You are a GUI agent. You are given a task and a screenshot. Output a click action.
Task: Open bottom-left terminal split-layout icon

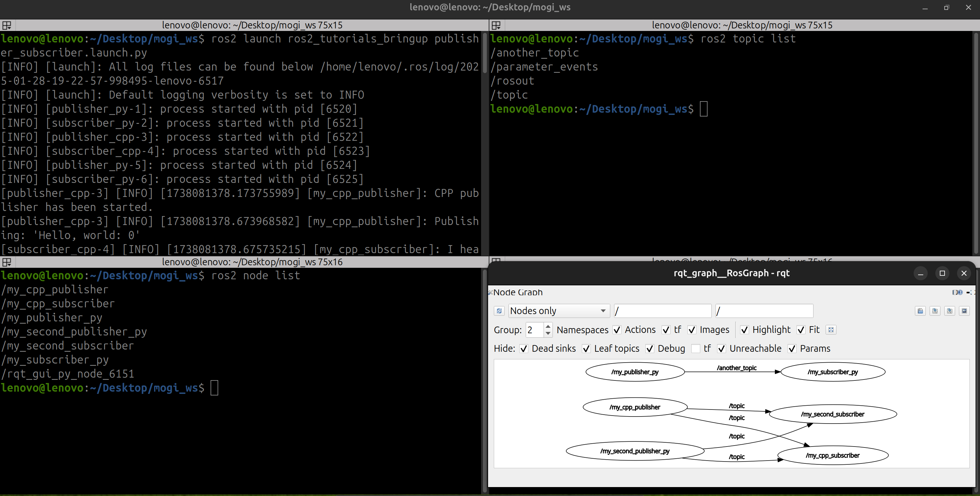[7, 262]
